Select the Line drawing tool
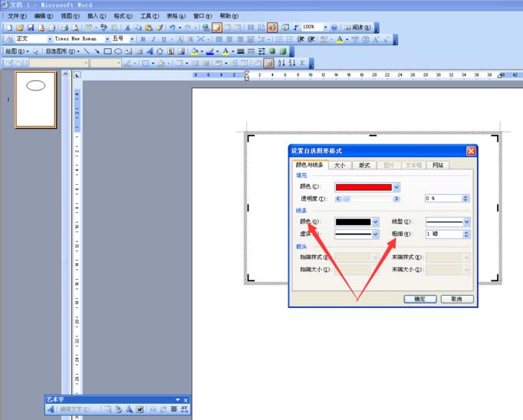This screenshot has height=420, width=523. tap(87, 51)
